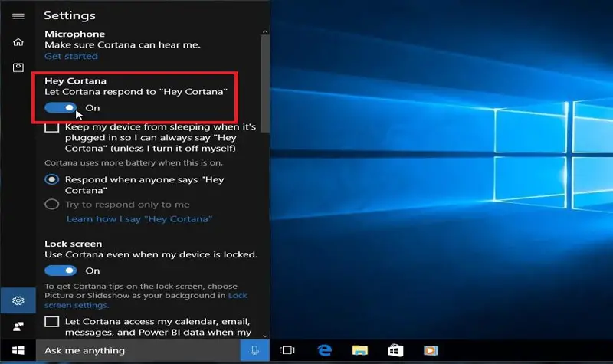Click 'Use Cortana even when my device is locked'

(x=151, y=254)
